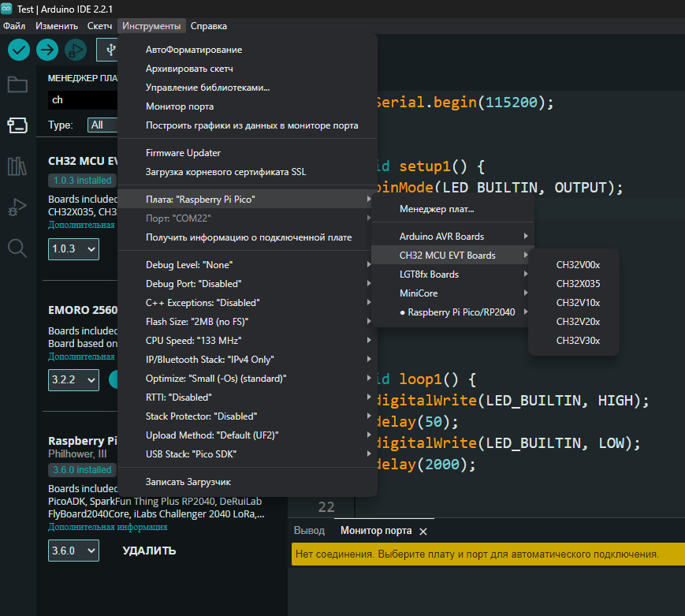Image resolution: width=685 pixels, height=616 pixels.
Task: Select Raspberry Pi Pico/RP2040 board group
Action: coord(460,312)
